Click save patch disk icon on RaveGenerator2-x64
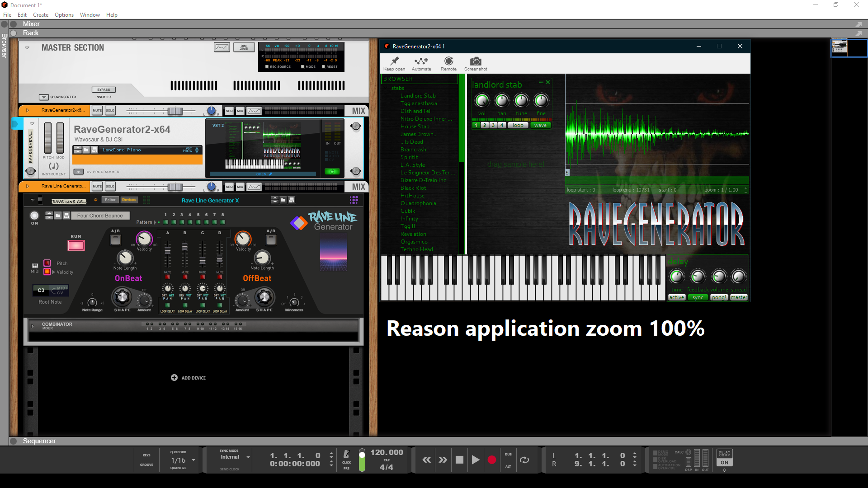The height and width of the screenshot is (488, 868). point(94,150)
